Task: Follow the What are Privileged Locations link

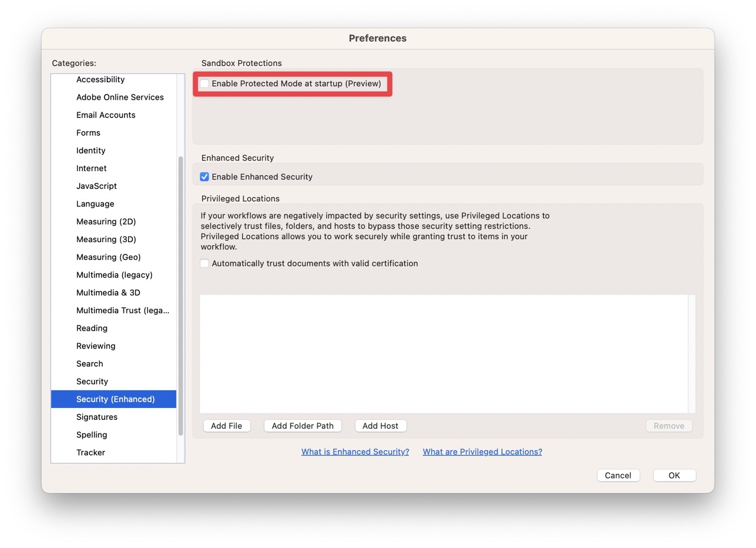Action: pyautogui.click(x=483, y=451)
